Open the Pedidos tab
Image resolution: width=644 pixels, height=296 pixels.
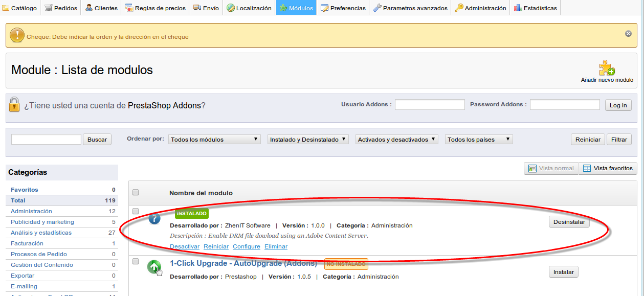point(61,8)
